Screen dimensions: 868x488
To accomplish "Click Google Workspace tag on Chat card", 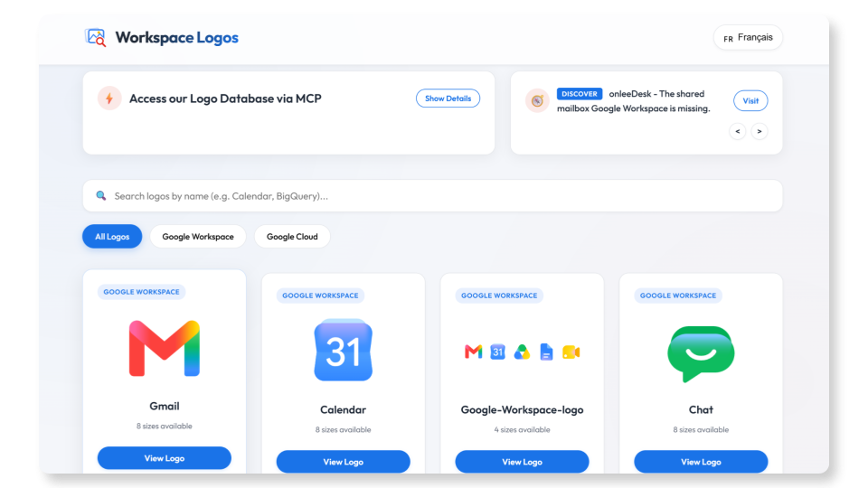I will pyautogui.click(x=678, y=296).
